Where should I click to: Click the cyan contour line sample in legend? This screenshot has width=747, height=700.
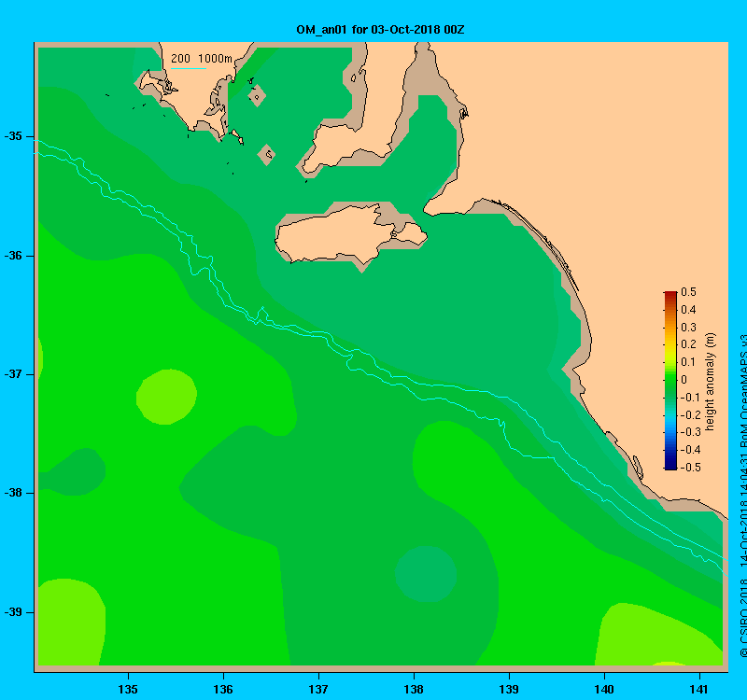click(189, 68)
